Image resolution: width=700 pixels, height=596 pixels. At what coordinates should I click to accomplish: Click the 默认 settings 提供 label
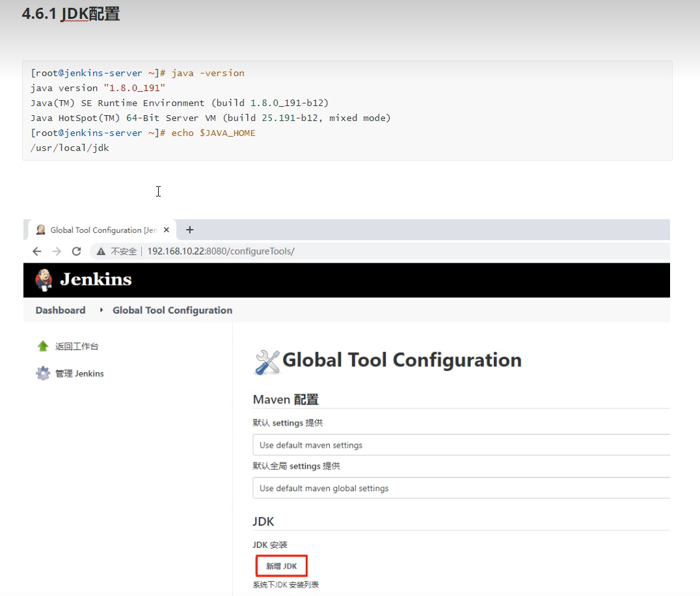pos(288,423)
